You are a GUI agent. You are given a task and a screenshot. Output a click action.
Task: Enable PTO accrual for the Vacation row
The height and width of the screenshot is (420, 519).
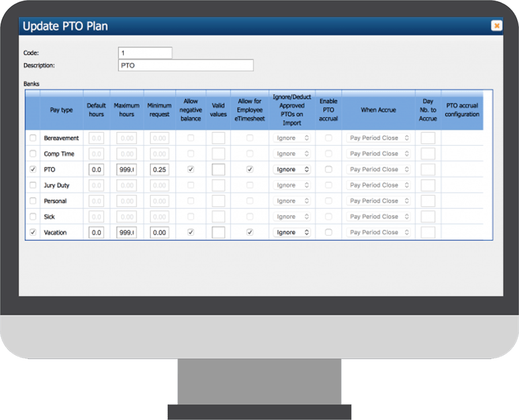click(328, 232)
